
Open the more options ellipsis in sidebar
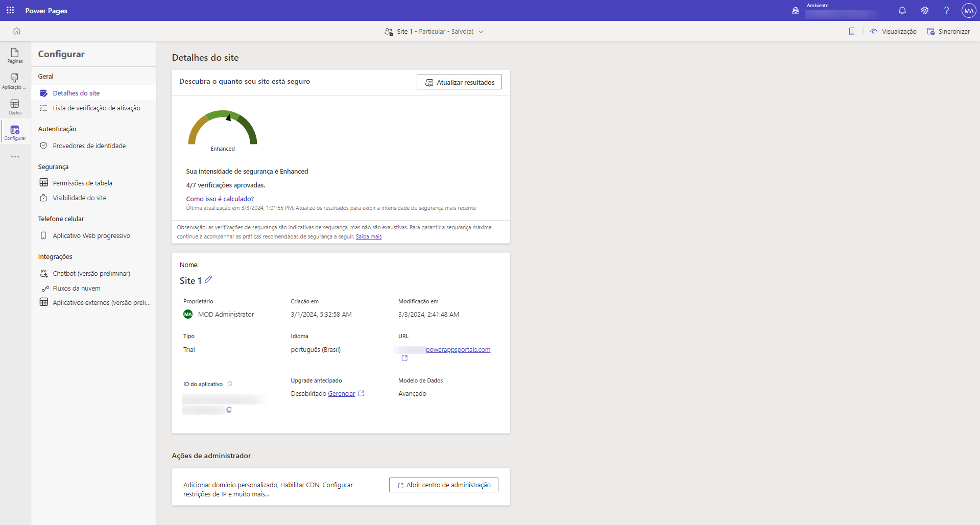click(15, 157)
